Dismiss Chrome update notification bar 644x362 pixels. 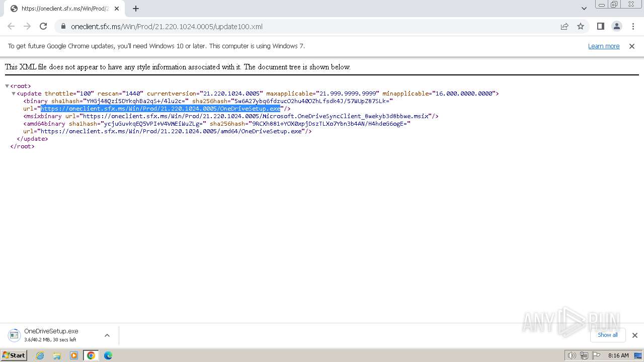pos(632,46)
